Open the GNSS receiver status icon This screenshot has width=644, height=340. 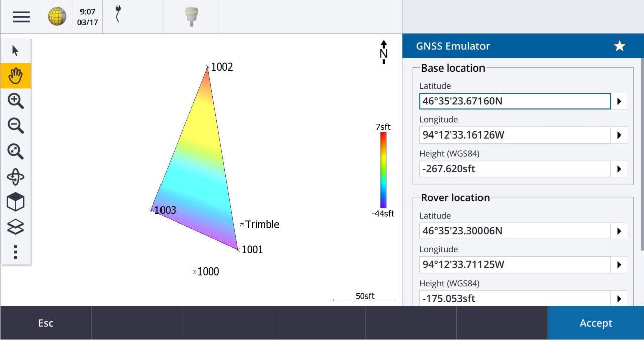pyautogui.click(x=191, y=16)
